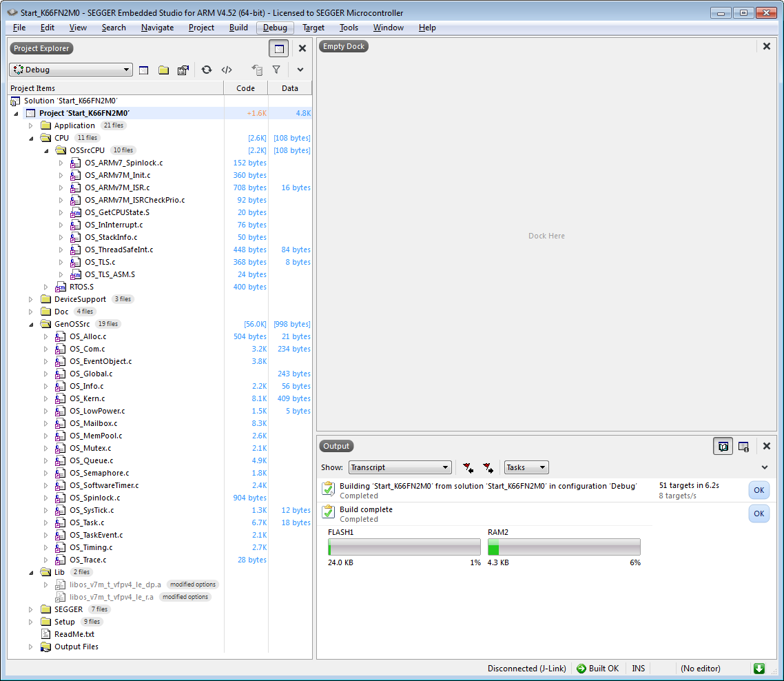Click the OS_Kern.c file icon
Screen dimensions: 784x681
click(x=61, y=399)
